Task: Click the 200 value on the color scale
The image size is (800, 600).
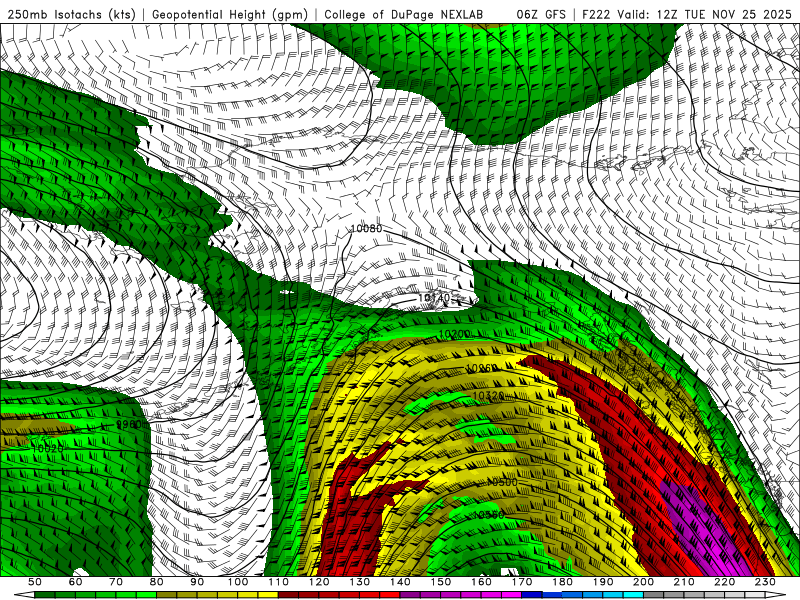Action: pos(643,582)
